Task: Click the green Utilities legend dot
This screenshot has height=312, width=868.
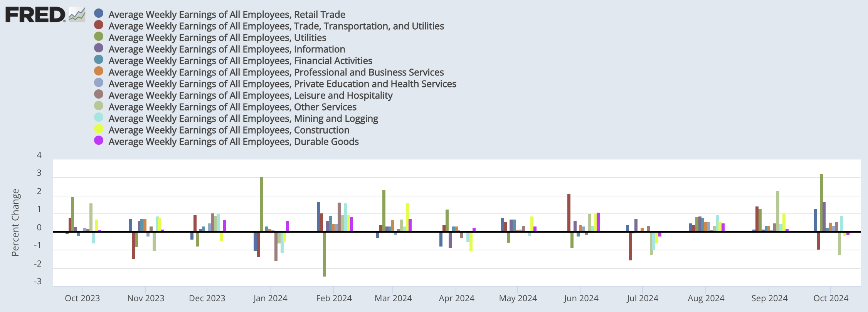Action: point(99,37)
